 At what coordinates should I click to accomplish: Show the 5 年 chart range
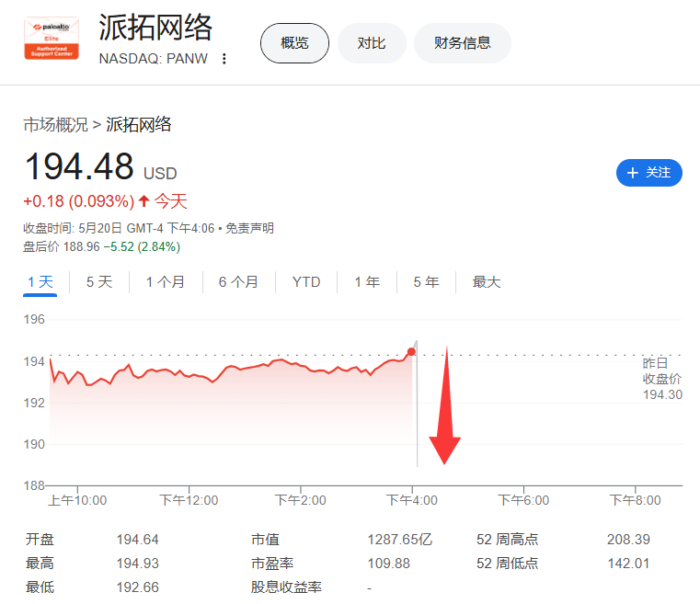click(x=426, y=282)
